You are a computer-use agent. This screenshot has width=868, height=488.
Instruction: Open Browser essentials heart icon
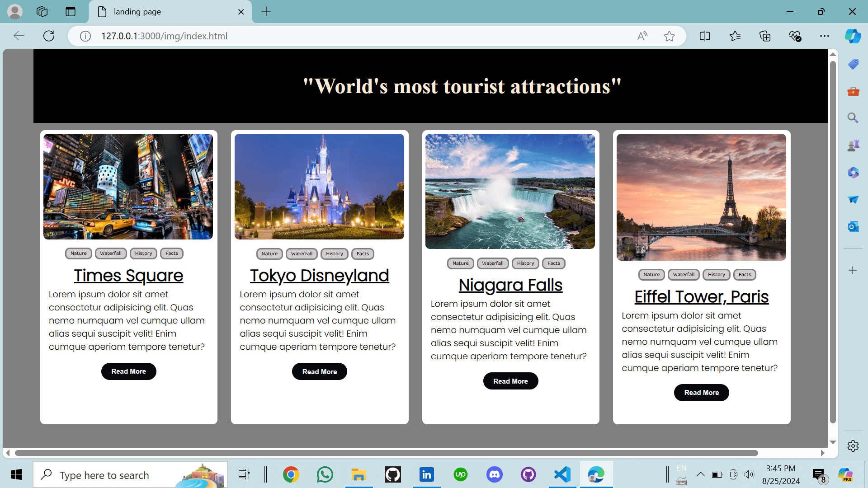[x=795, y=36]
